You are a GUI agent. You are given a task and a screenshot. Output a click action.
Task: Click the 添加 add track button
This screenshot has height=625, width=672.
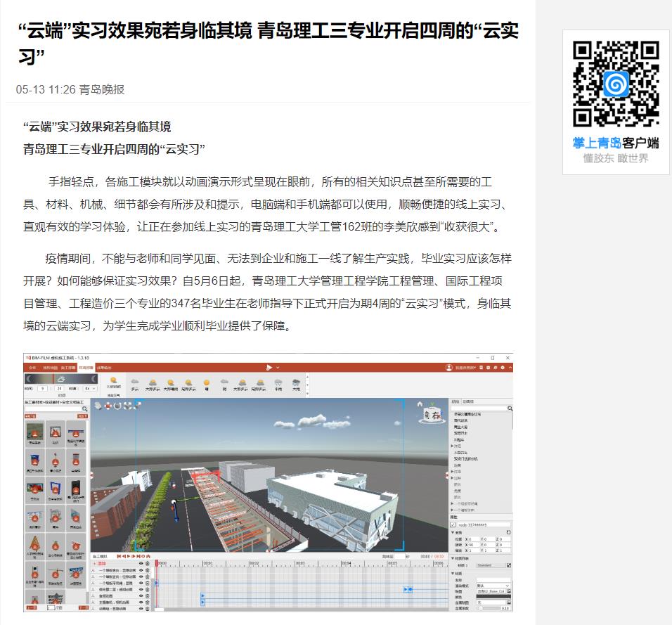coord(100,563)
